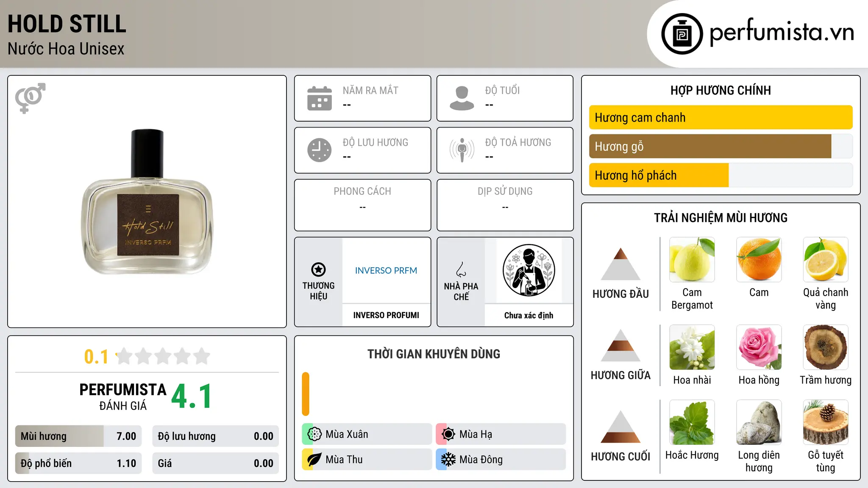This screenshot has height=488, width=868.
Task: Click the Quả chanh vàng note image
Action: (x=826, y=260)
